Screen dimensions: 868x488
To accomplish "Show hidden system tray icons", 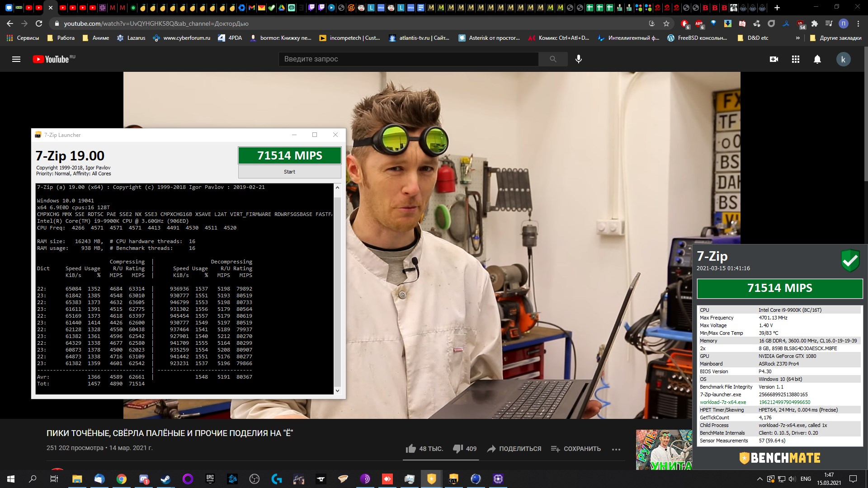I will tap(759, 479).
